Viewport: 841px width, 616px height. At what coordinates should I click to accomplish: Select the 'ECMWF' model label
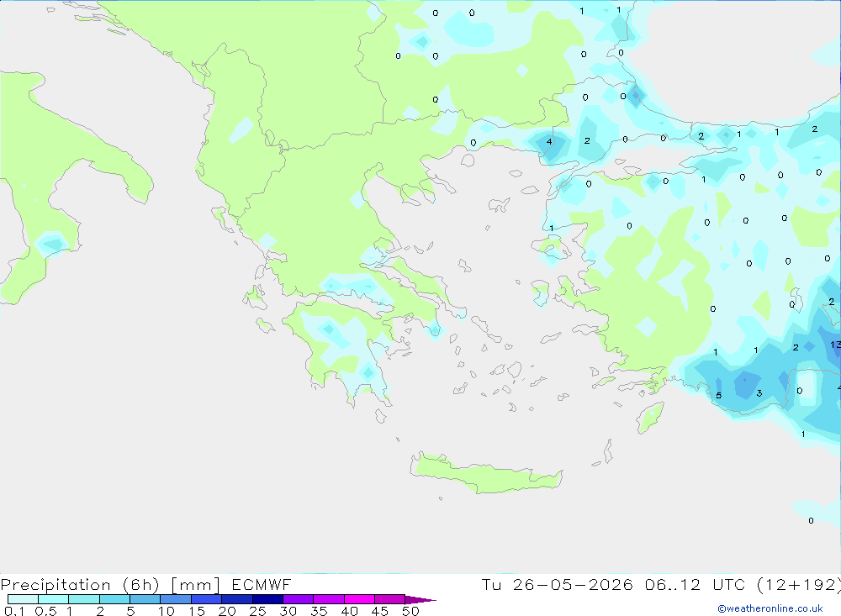(x=262, y=584)
